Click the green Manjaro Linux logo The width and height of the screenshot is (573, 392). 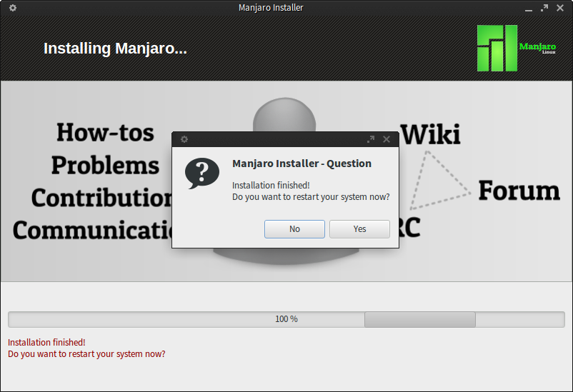(x=517, y=48)
